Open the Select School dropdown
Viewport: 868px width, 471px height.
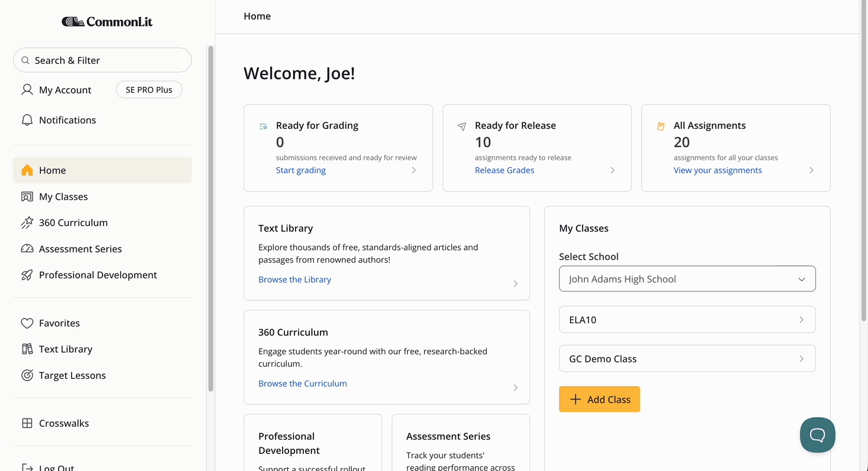coord(687,279)
